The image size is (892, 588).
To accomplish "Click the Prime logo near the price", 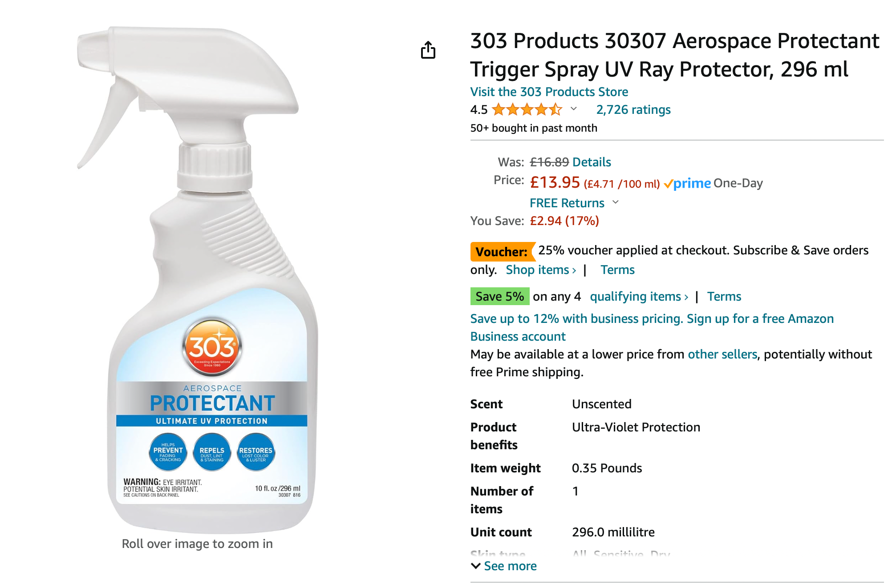I will point(687,183).
